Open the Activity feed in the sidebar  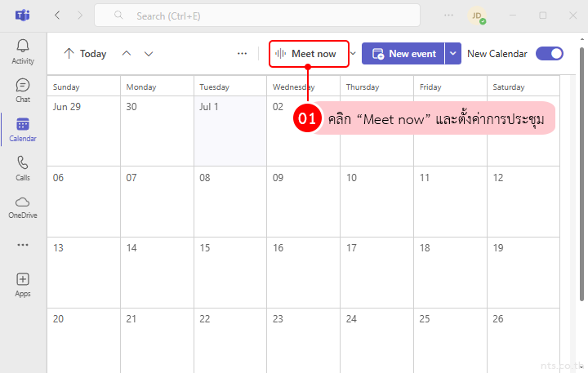23,51
